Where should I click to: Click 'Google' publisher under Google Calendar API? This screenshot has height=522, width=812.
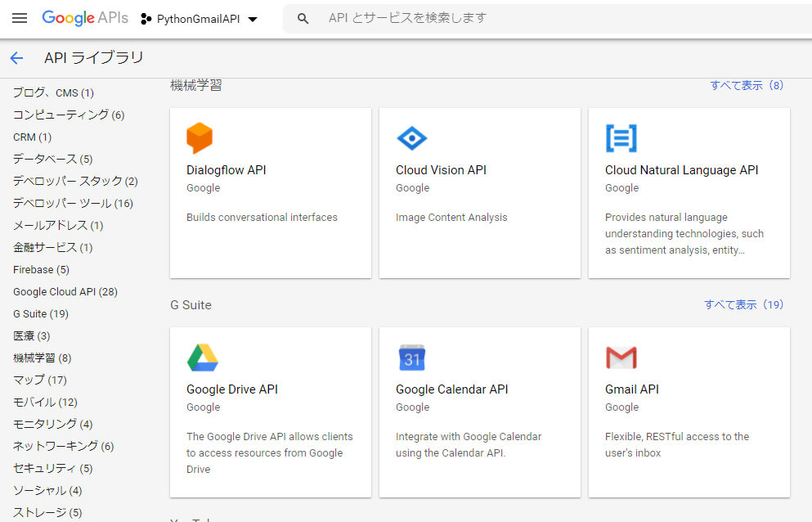click(413, 407)
